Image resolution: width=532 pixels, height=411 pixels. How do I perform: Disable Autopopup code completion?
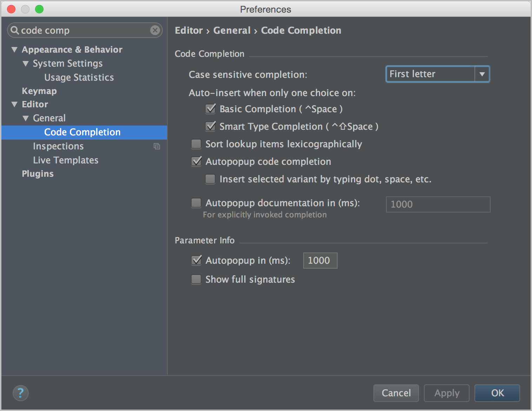click(x=196, y=162)
